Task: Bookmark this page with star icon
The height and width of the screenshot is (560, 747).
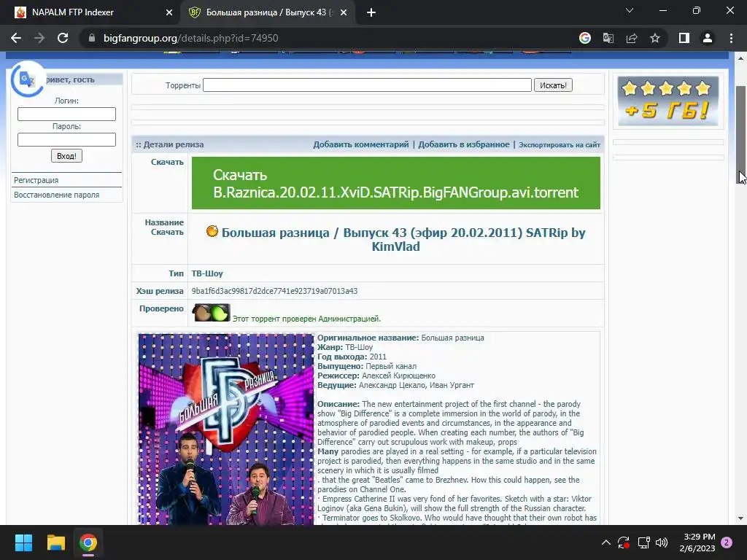Action: 655,38
